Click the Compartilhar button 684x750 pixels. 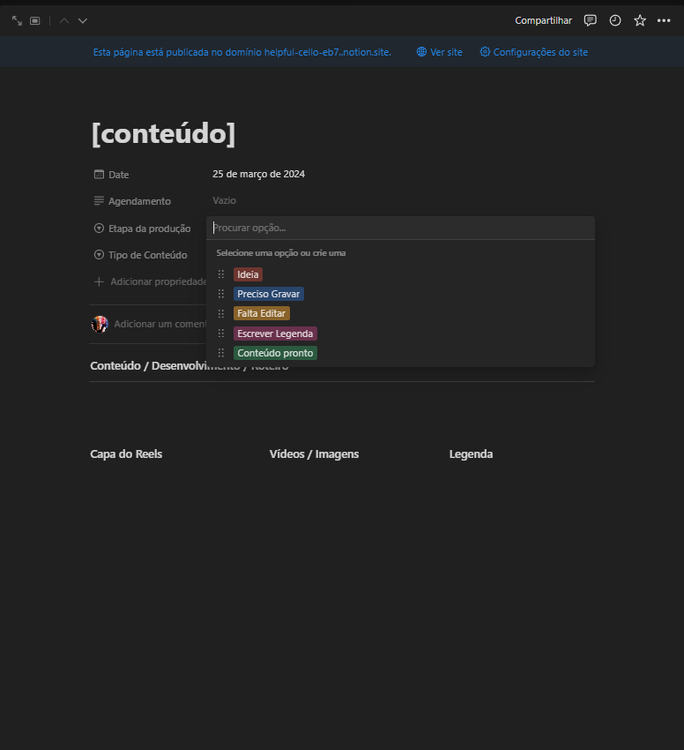click(x=543, y=21)
